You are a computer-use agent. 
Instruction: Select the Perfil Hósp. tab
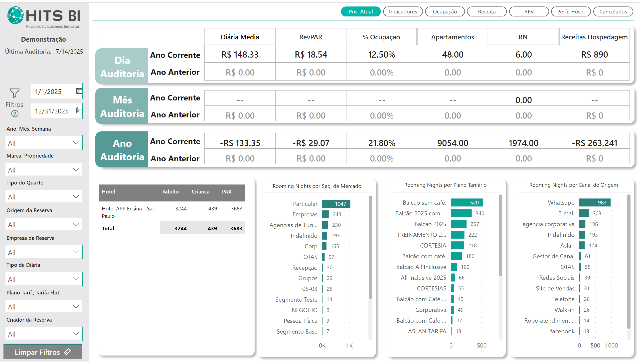(x=571, y=11)
